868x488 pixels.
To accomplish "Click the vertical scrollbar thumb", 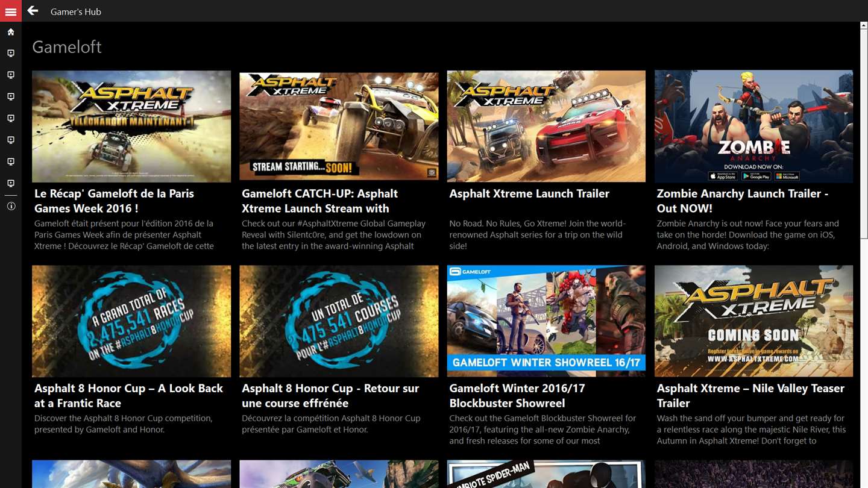I will click(x=864, y=133).
